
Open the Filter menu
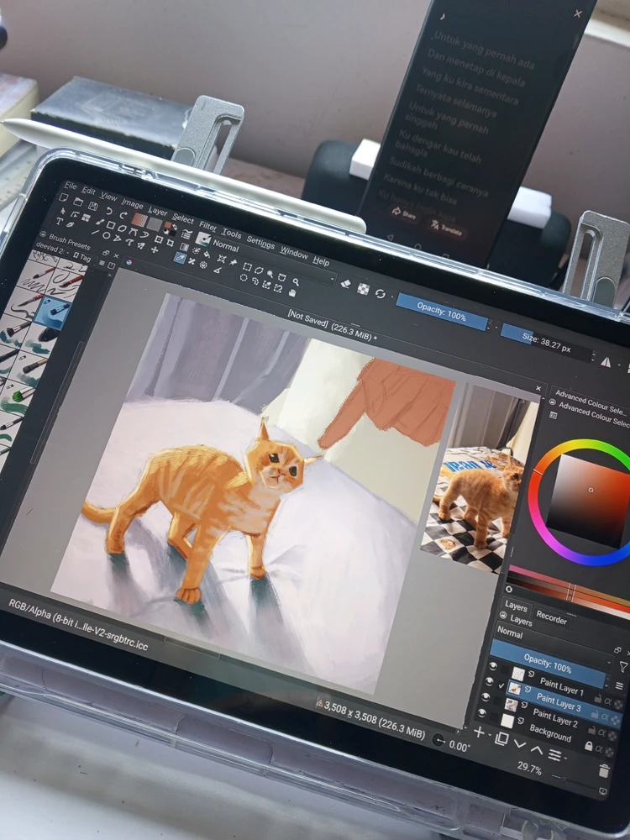[207, 225]
